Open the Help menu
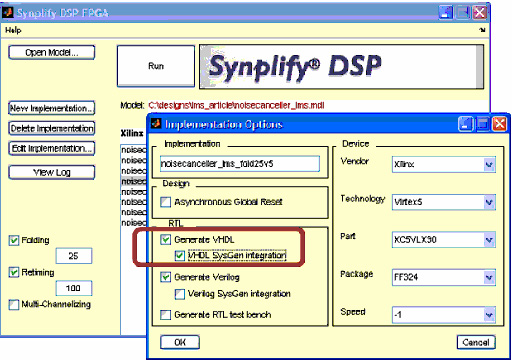The height and width of the screenshot is (360, 512). pyautogui.click(x=13, y=30)
